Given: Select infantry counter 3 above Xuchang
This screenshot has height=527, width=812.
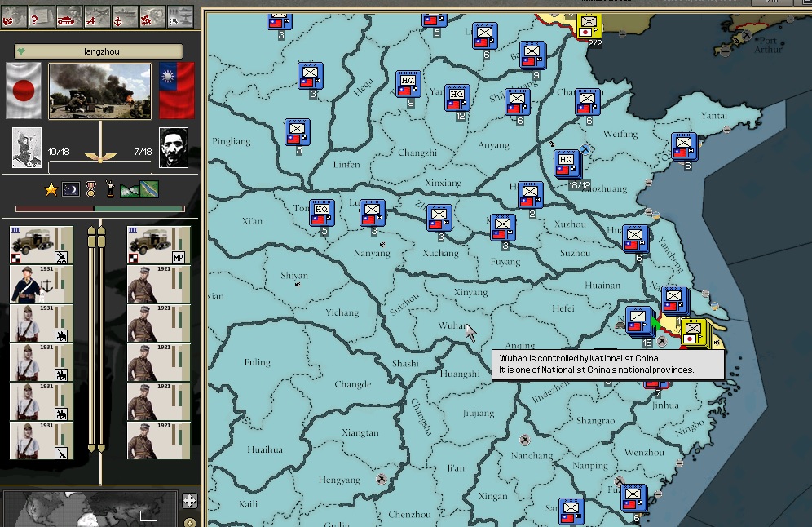Looking at the screenshot, I should coord(439,218).
